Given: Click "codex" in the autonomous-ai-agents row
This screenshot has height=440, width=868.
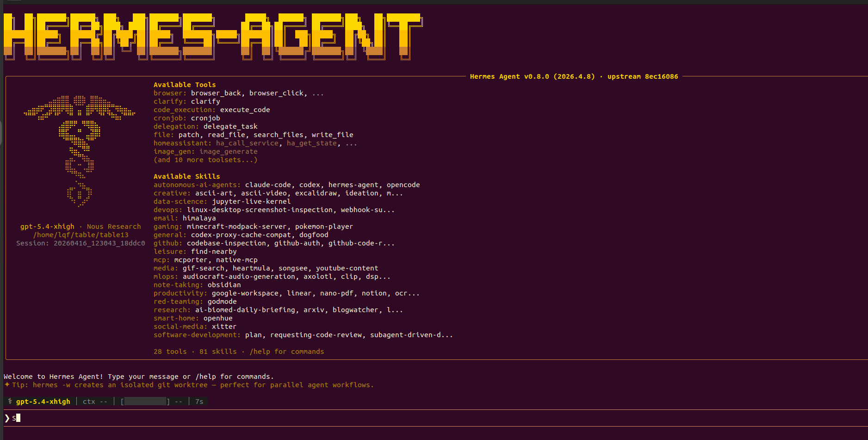Looking at the screenshot, I should pos(310,185).
